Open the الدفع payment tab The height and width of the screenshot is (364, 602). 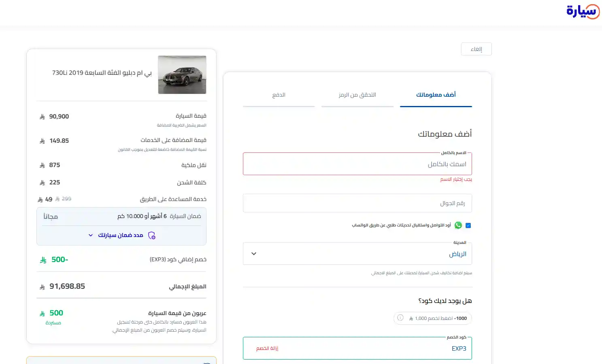279,95
